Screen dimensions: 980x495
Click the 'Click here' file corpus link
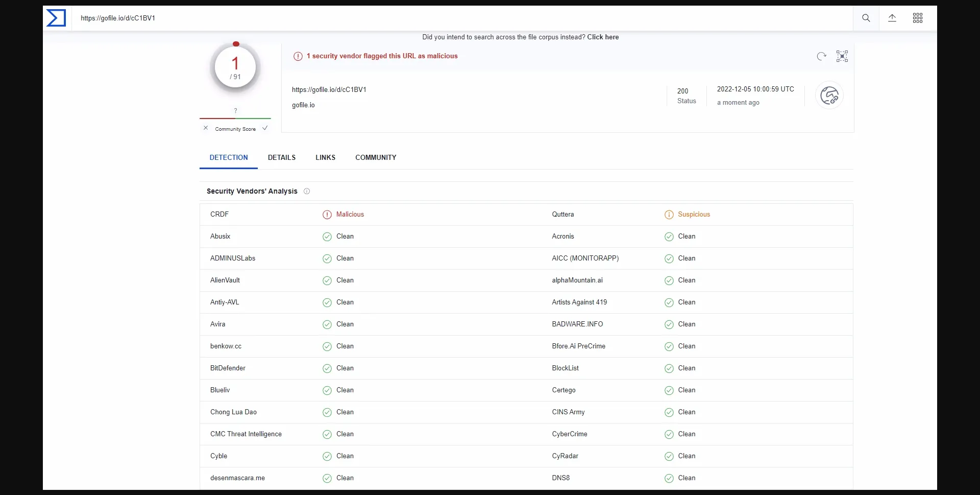[603, 37]
